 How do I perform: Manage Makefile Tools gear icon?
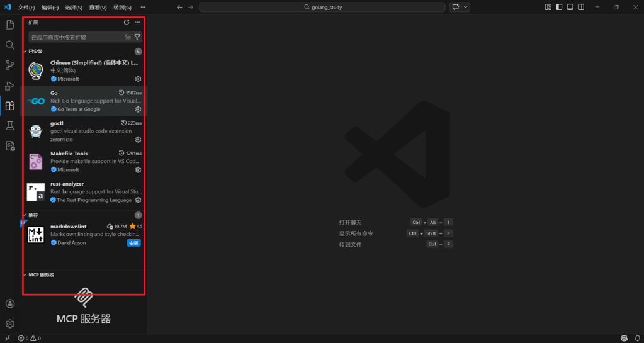pyautogui.click(x=138, y=170)
